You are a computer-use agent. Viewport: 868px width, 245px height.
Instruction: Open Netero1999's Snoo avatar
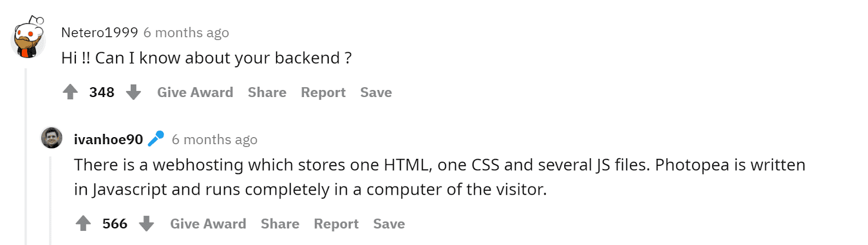point(29,37)
